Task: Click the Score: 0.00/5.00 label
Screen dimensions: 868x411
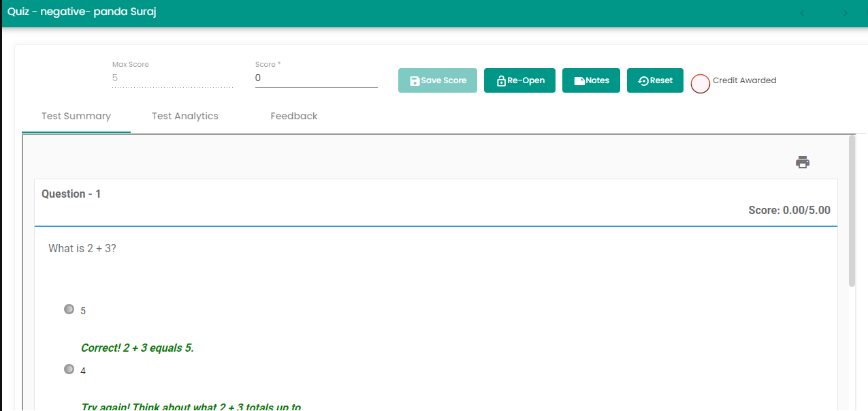Action: point(789,210)
